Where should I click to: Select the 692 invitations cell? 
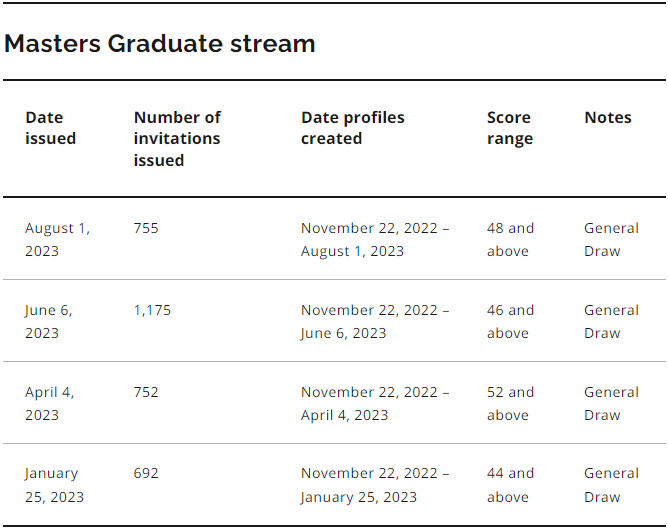coord(146,473)
